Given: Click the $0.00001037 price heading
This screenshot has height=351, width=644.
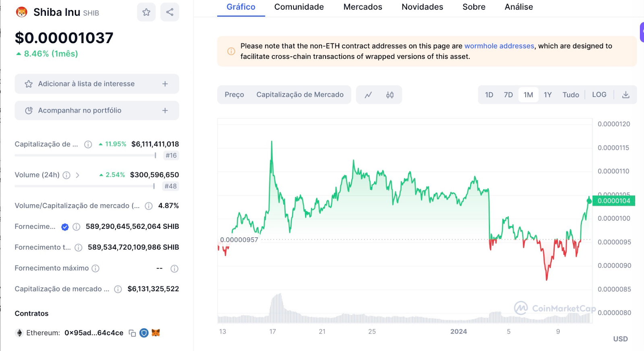Looking at the screenshot, I should tap(64, 38).
